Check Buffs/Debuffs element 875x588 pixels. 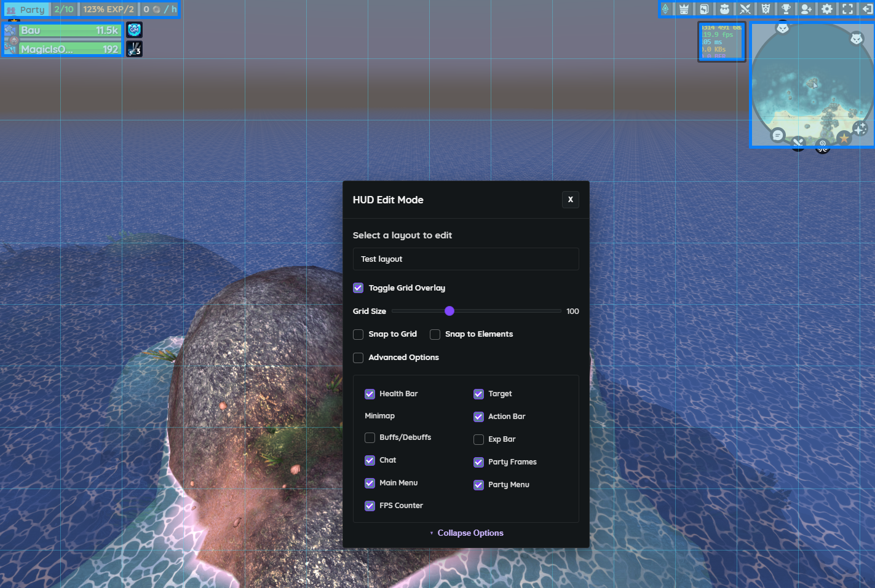(370, 437)
